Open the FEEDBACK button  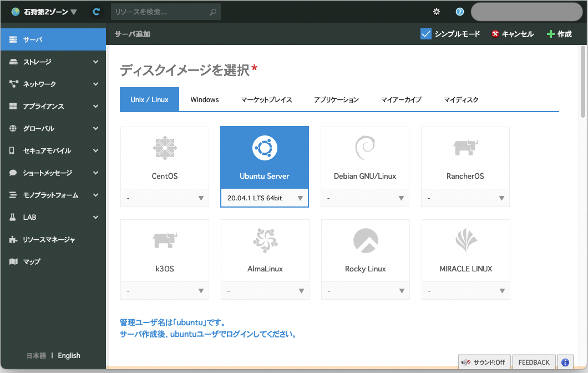coord(534,362)
